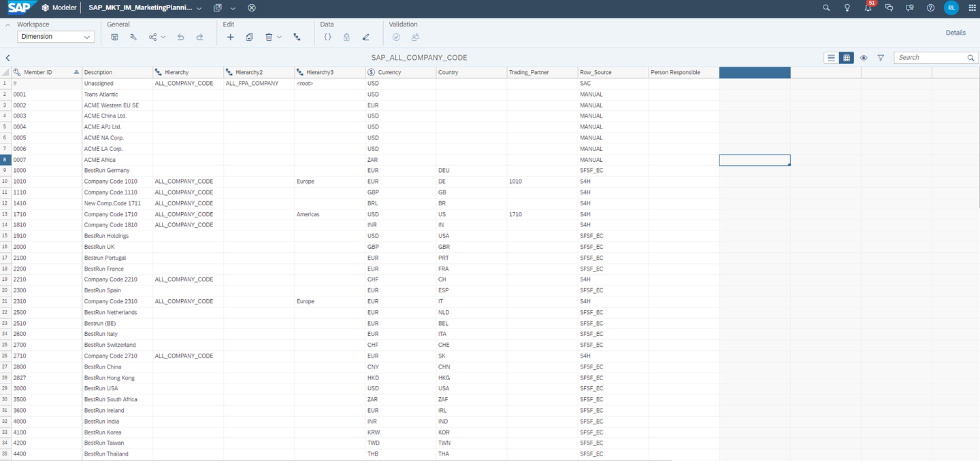Image resolution: width=980 pixels, height=461 pixels.
Task: Add a member with the plus icon
Action: [230, 37]
